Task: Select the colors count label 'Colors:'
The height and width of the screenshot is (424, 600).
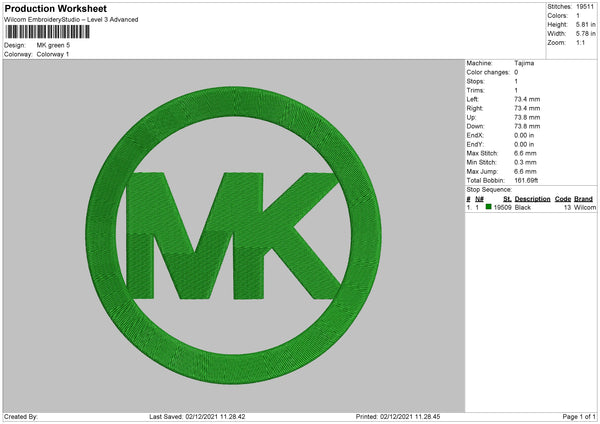Action: tap(558, 16)
